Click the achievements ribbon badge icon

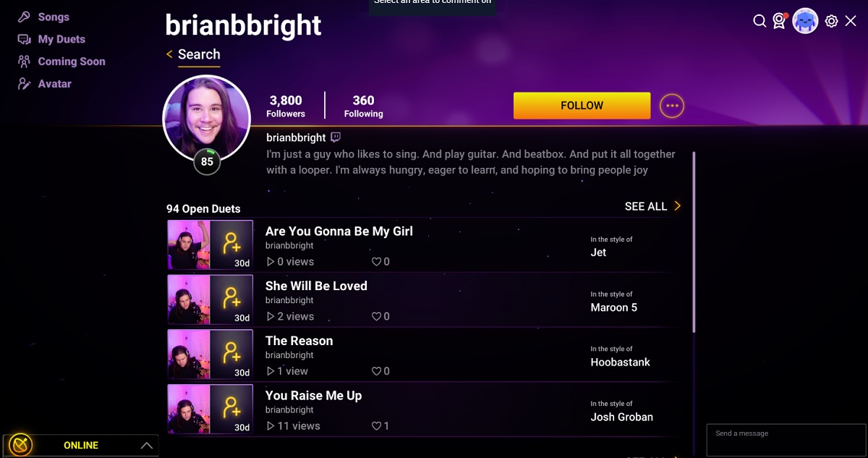tap(779, 21)
